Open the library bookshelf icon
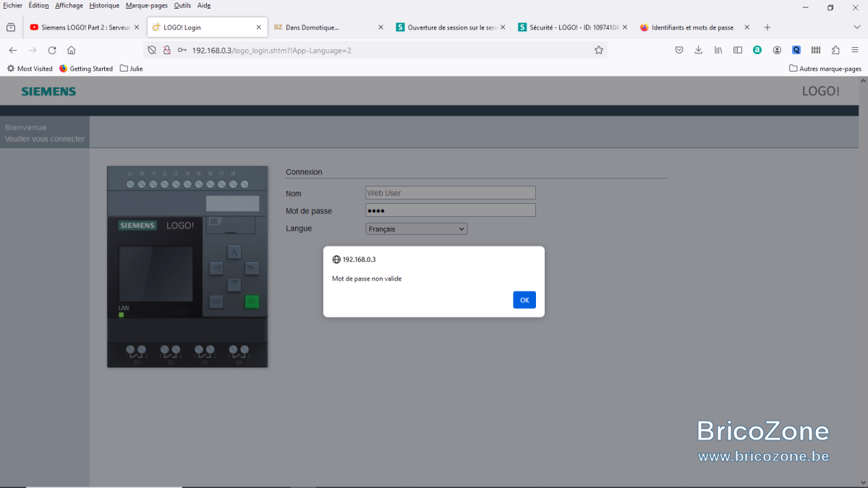Image resolution: width=868 pixels, height=488 pixels. [718, 50]
